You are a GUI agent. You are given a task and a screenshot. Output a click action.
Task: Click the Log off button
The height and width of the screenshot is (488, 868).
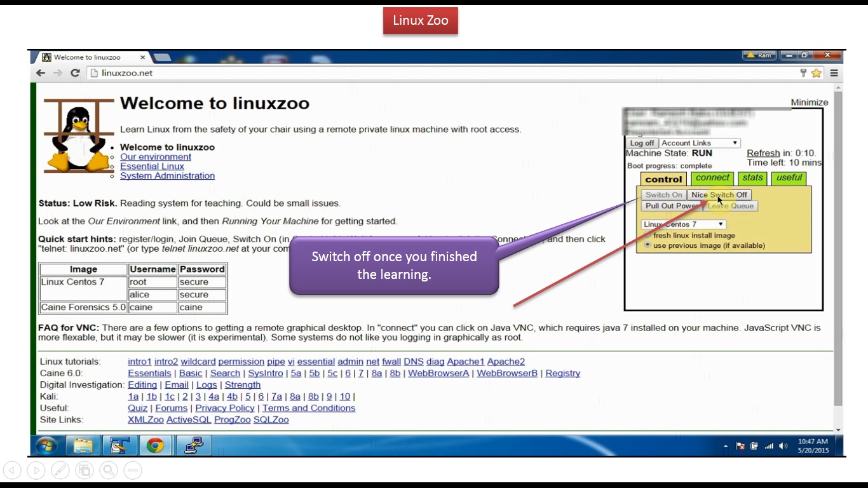[x=642, y=143]
